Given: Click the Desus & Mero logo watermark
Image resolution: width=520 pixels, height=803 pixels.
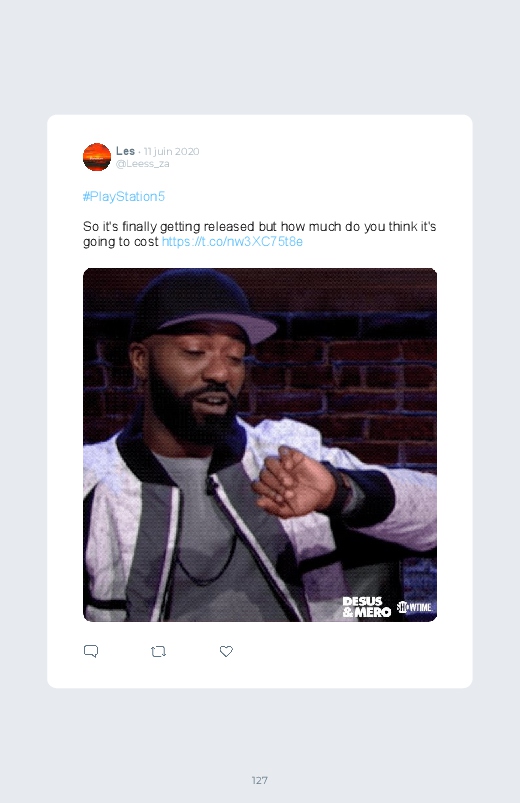Looking at the screenshot, I should tap(366, 607).
